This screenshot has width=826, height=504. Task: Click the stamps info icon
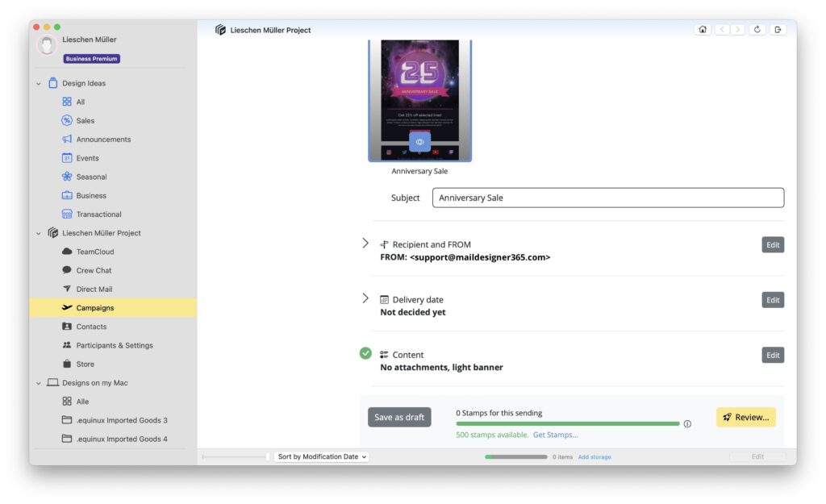(687, 423)
